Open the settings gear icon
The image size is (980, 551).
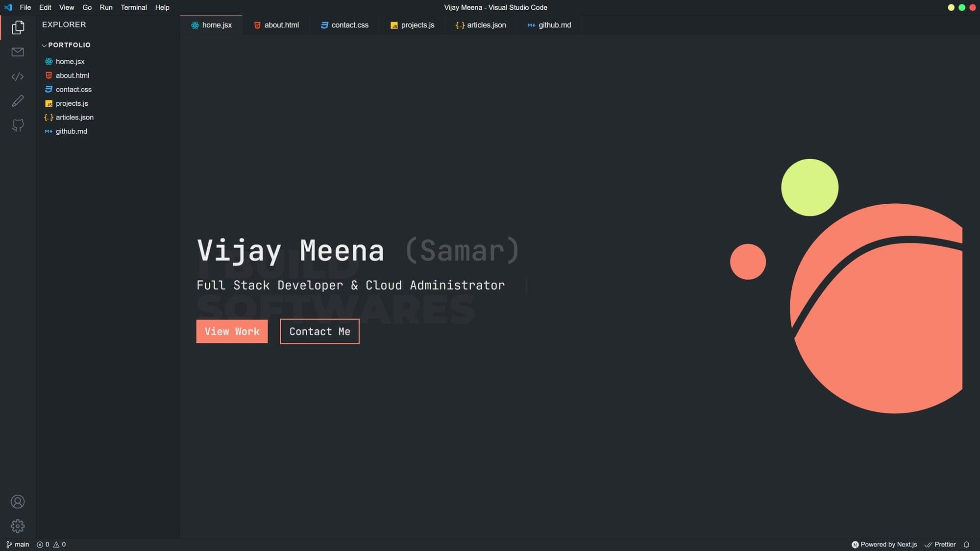pyautogui.click(x=18, y=526)
